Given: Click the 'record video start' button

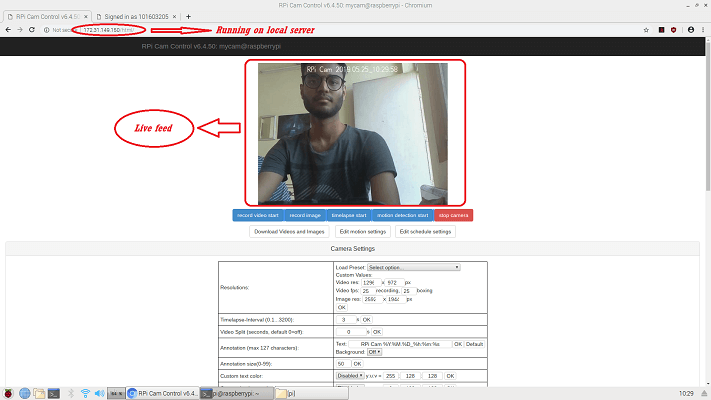Looking at the screenshot, I should 258,215.
